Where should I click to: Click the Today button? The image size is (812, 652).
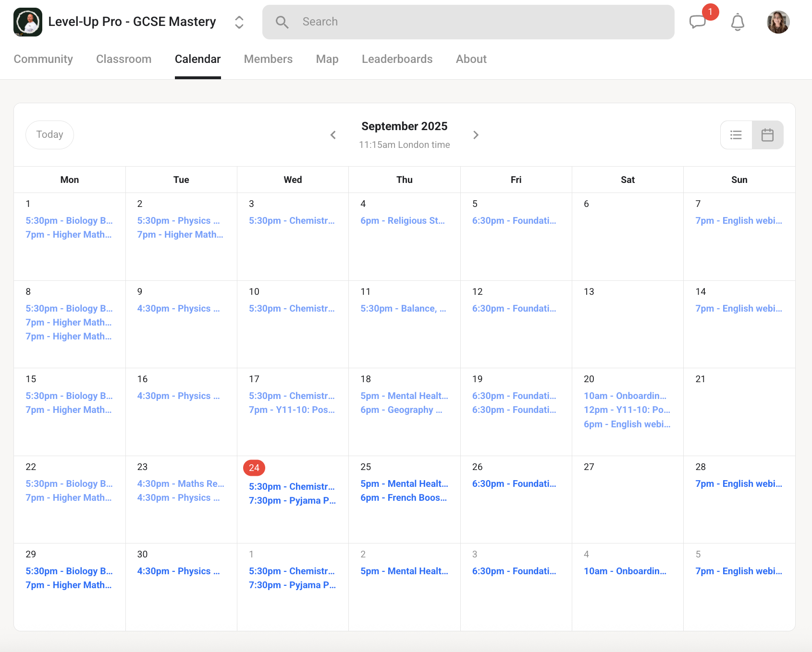(49, 134)
